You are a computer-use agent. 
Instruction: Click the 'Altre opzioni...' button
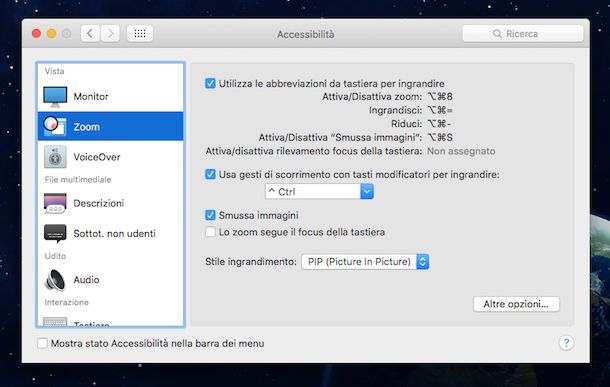click(516, 304)
